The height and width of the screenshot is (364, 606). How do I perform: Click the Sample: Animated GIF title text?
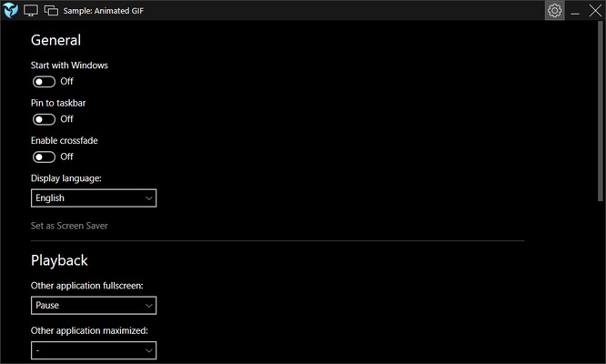point(102,11)
